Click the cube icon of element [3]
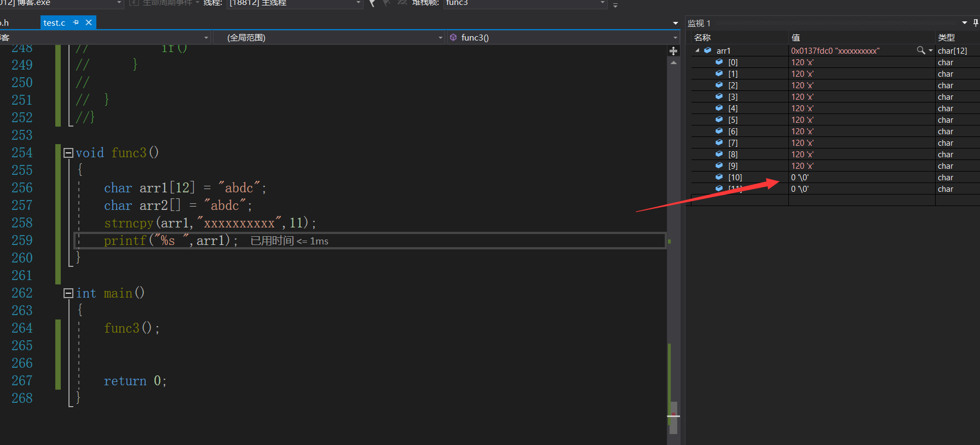This screenshot has width=980, height=445. point(719,96)
